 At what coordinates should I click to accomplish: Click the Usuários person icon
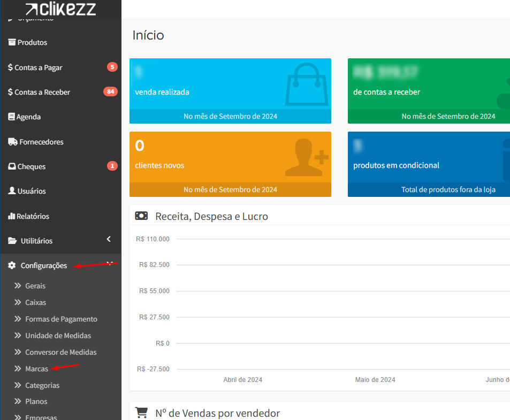[x=12, y=191]
